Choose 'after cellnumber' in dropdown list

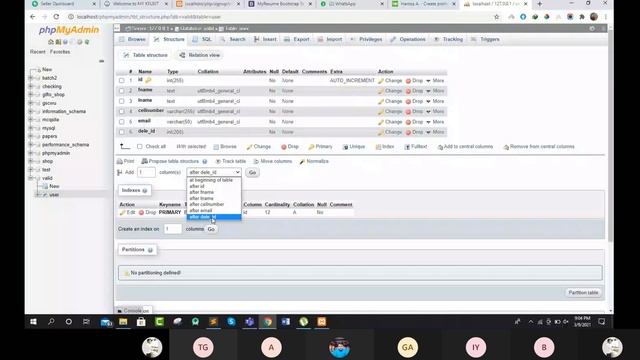(x=214, y=204)
